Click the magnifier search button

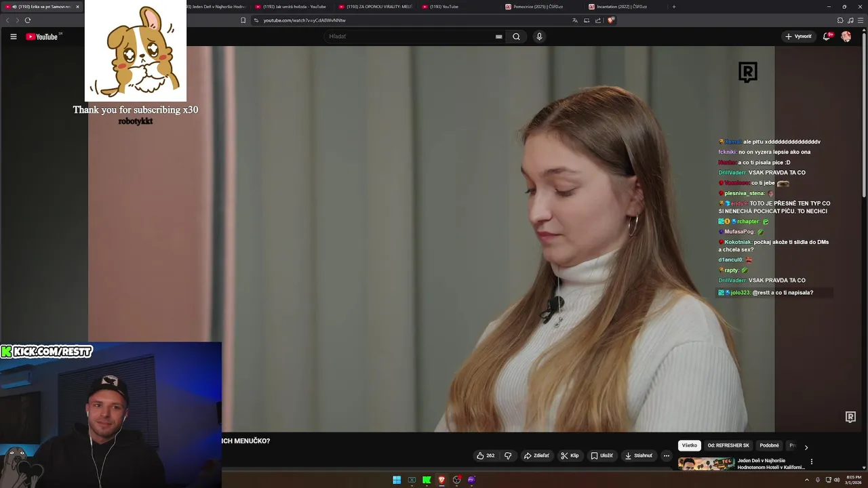(x=516, y=37)
